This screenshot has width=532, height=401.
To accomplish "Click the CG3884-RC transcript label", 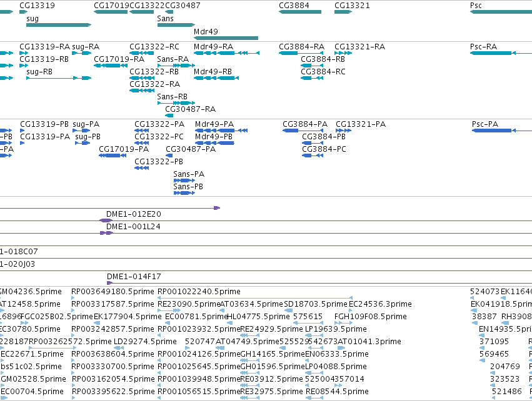I will coord(323,72).
